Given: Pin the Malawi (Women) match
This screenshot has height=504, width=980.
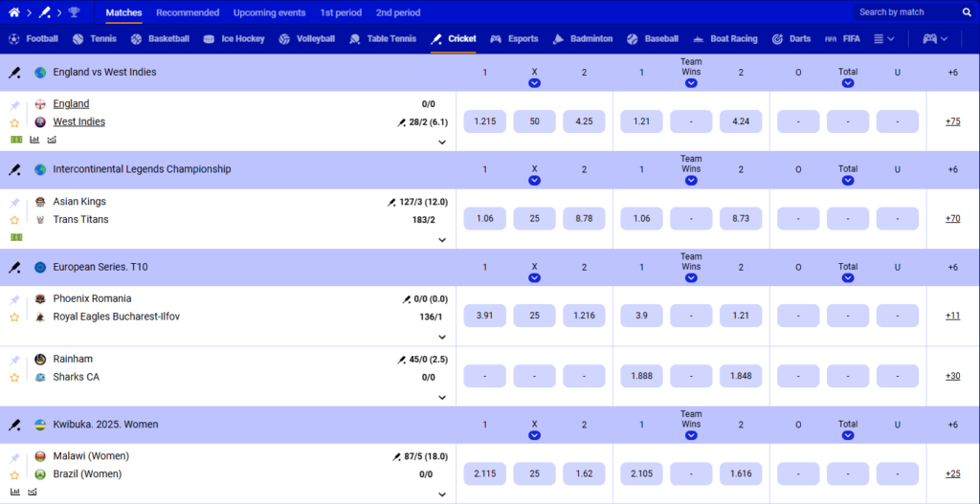Looking at the screenshot, I should pyautogui.click(x=15, y=457).
